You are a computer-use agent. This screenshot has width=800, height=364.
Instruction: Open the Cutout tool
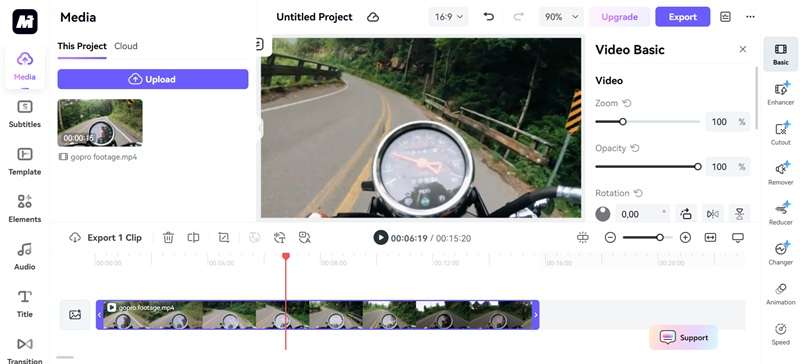pyautogui.click(x=780, y=133)
